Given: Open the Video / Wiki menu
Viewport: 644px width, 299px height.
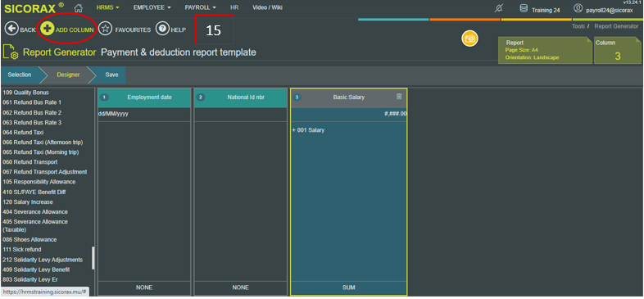Looking at the screenshot, I should 267,7.
